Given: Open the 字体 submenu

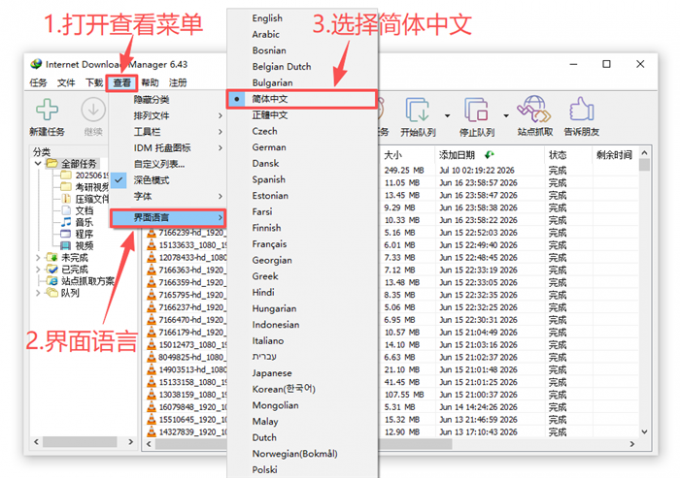Looking at the screenshot, I should pyautogui.click(x=168, y=196).
